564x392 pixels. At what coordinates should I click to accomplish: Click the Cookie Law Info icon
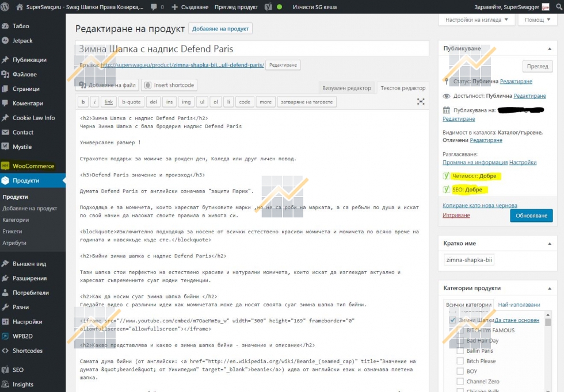5,117
